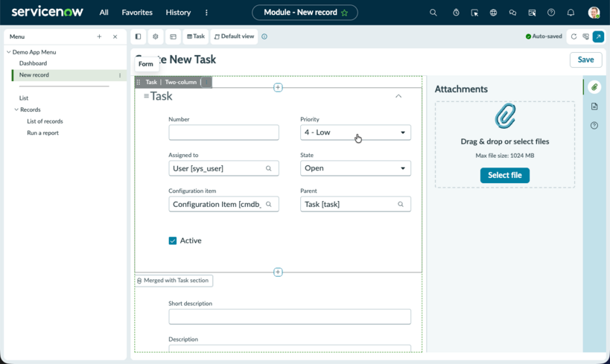Open the History menu
The width and height of the screenshot is (610, 364).
[178, 13]
